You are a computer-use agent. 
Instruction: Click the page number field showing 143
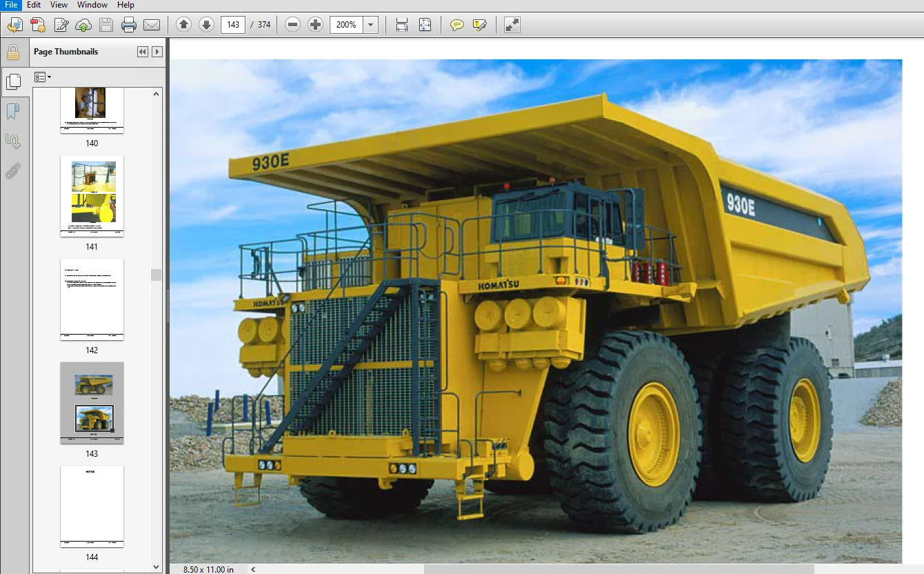[233, 25]
